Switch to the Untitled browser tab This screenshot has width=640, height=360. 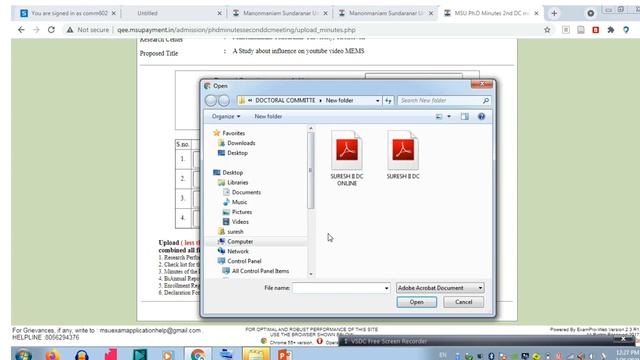tap(174, 13)
